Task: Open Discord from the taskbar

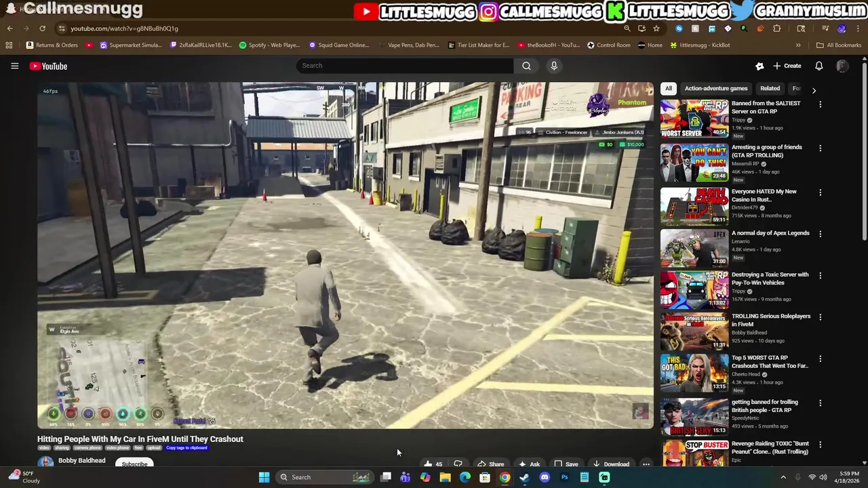Action: coord(545,477)
